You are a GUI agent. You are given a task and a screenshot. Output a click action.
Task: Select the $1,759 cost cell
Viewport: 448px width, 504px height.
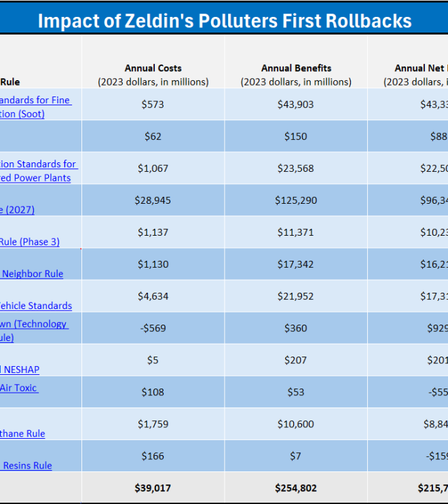coord(153,425)
